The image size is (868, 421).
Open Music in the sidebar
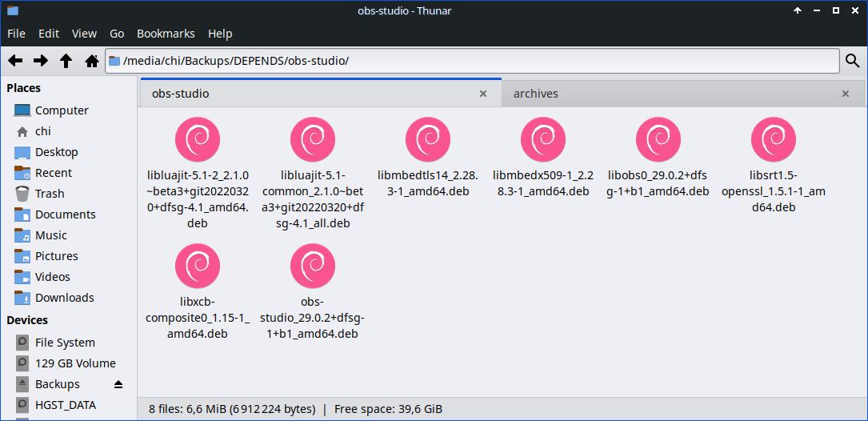tap(69, 235)
